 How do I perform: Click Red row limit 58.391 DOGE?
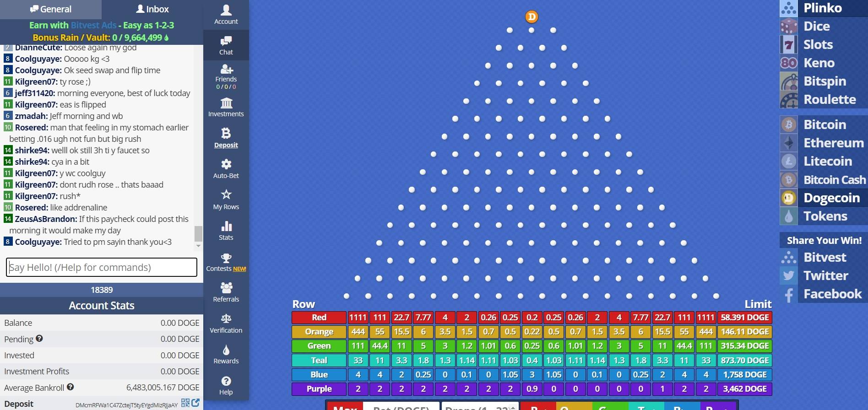pos(745,318)
